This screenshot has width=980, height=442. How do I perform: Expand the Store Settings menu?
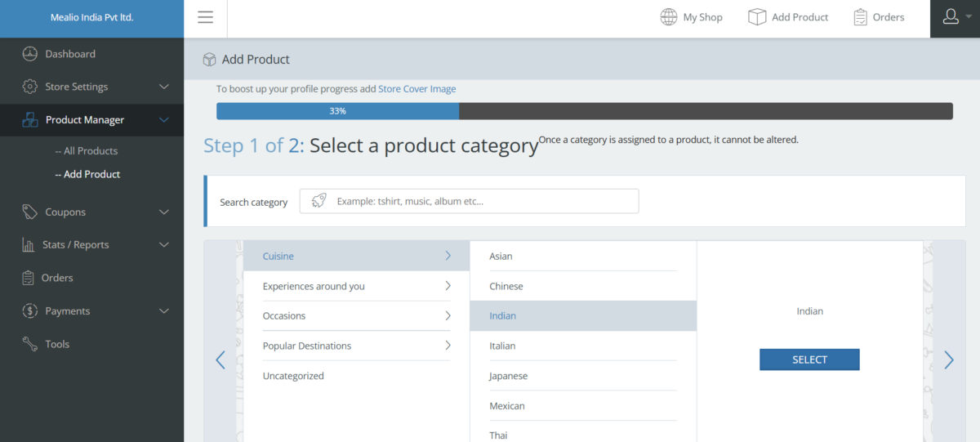163,87
